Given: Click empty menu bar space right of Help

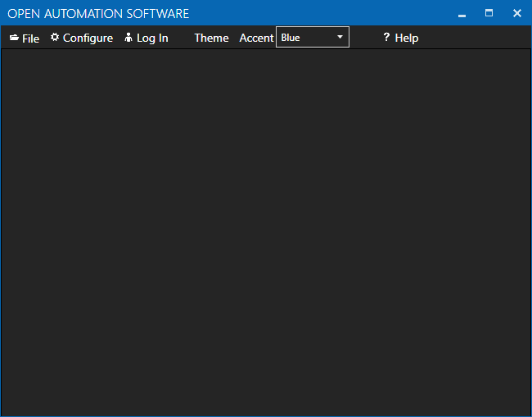Looking at the screenshot, I should click(x=475, y=38).
